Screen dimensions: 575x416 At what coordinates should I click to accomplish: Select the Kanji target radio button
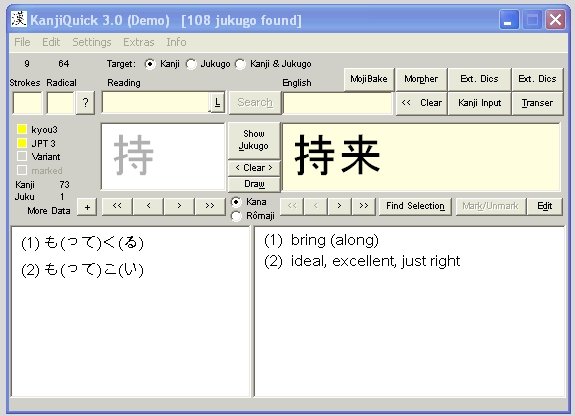click(x=150, y=64)
